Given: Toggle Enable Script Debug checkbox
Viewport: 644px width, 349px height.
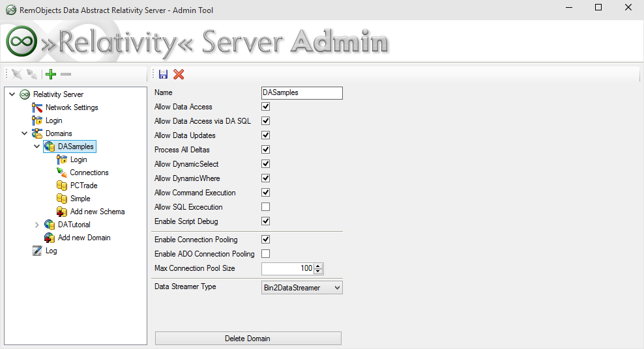Looking at the screenshot, I should pyautogui.click(x=266, y=221).
